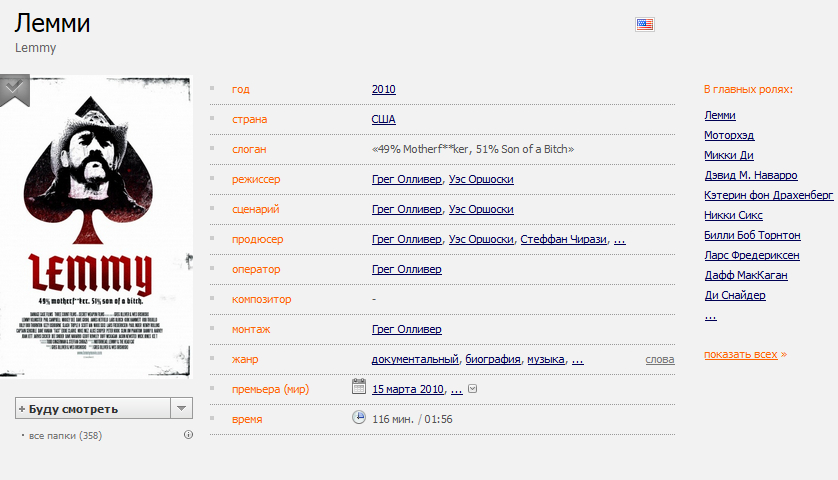Open все папки (358) link
The width and height of the screenshot is (838, 480).
[65, 436]
